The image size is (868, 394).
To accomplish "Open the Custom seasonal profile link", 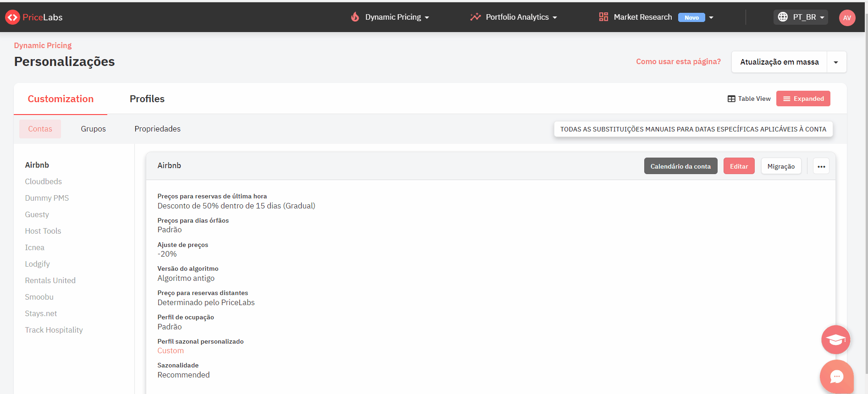I will point(171,350).
